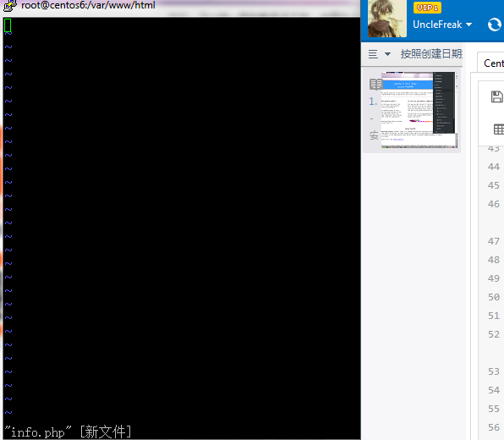This screenshot has width=504, height=440.
Task: Click the note book icon beside the thumbnail
Action: 375,85
